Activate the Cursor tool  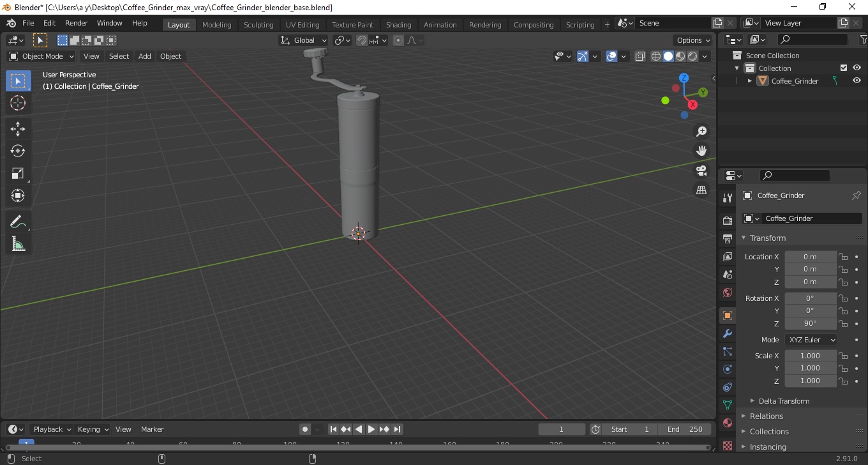pyautogui.click(x=18, y=103)
